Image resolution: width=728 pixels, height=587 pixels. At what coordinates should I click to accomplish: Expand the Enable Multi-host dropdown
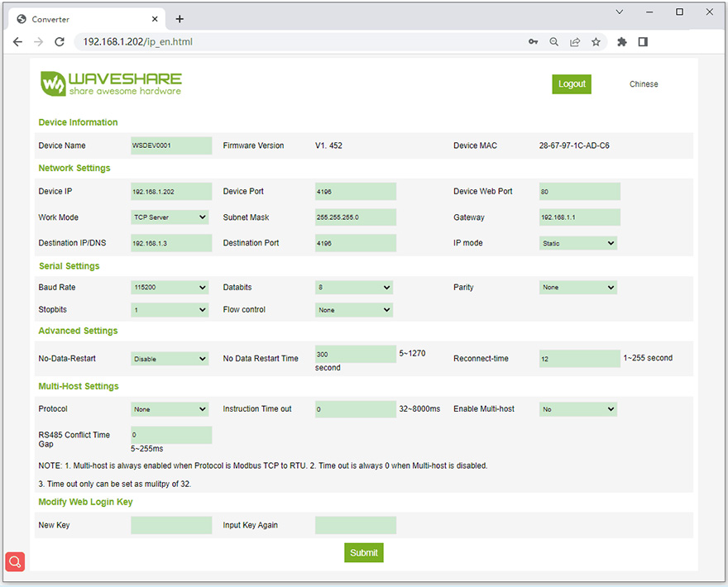(577, 409)
